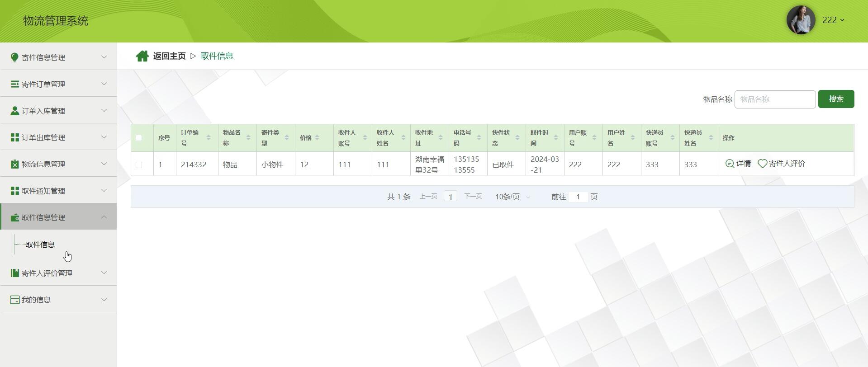
Task: Click the home icon next to 返回主页
Action: pos(142,56)
